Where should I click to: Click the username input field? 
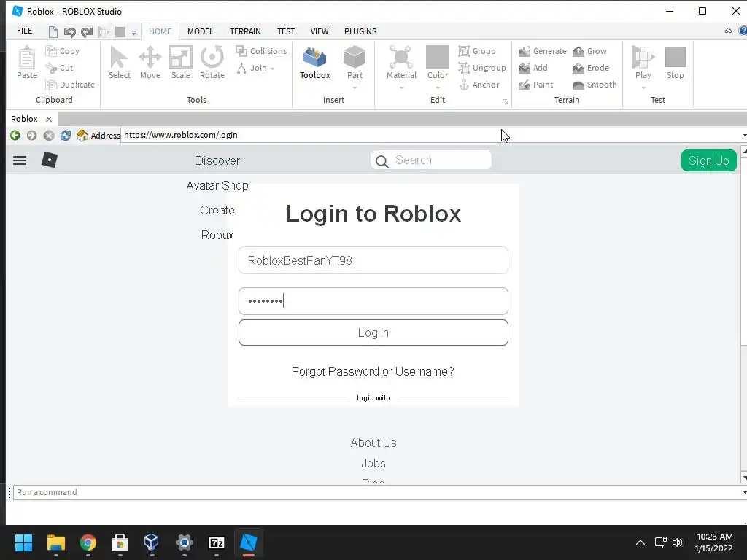(373, 260)
